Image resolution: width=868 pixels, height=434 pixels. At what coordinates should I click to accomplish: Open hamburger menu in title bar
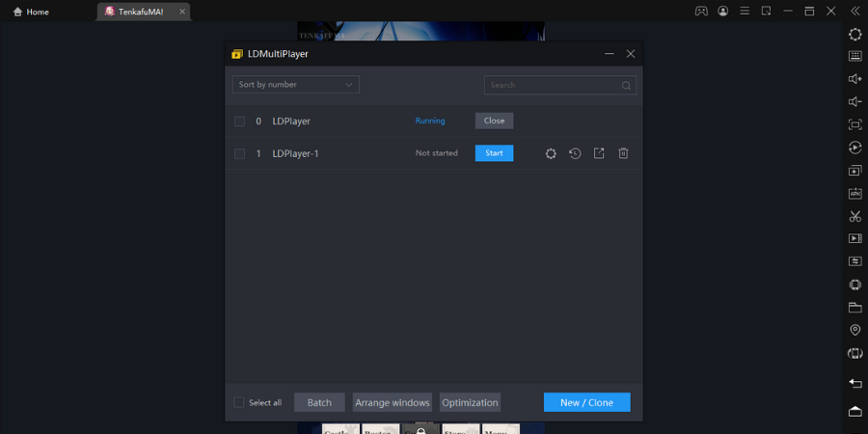[x=745, y=11]
